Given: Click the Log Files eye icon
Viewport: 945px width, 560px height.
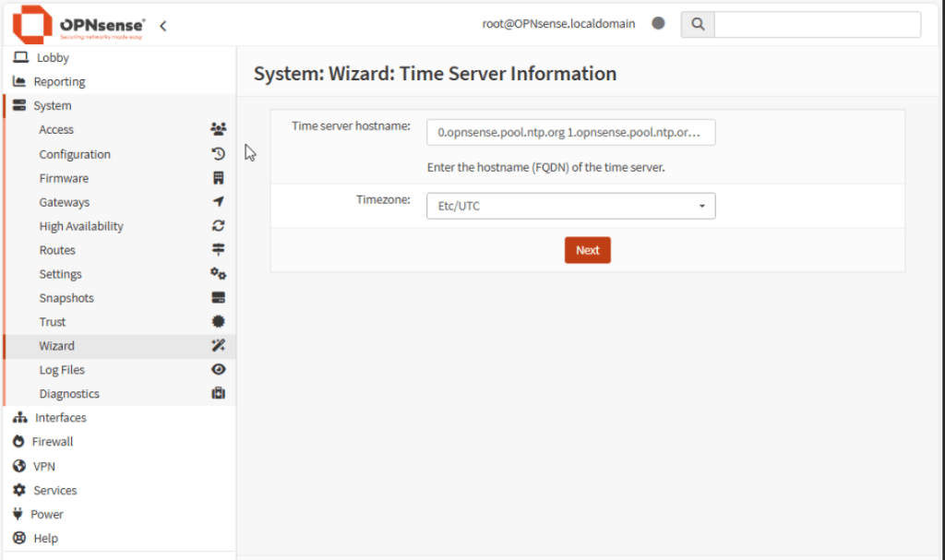Looking at the screenshot, I should click(x=219, y=370).
